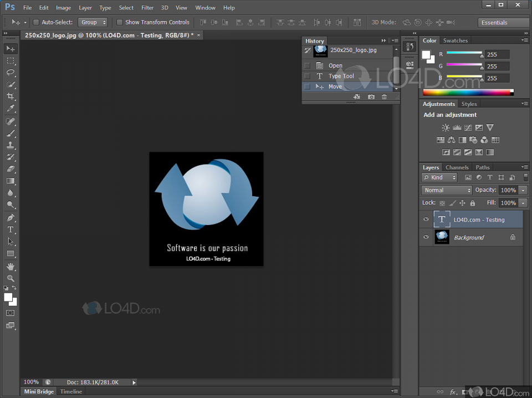
Task: Add a Brightness/Contrast adjustment
Action: (x=446, y=127)
